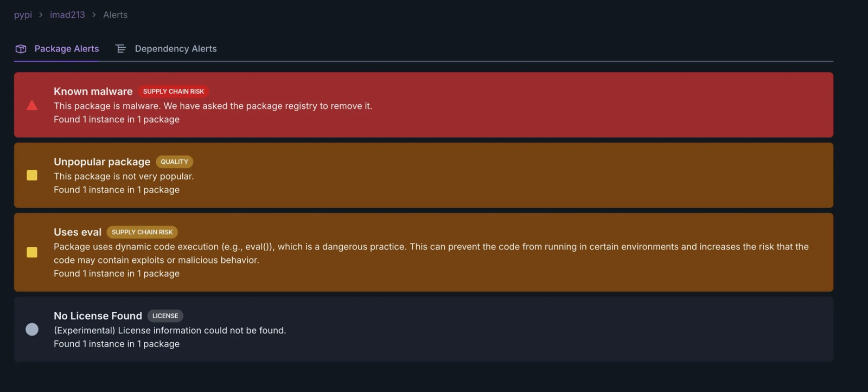Click the Alerts breadcrumb item

pos(116,15)
